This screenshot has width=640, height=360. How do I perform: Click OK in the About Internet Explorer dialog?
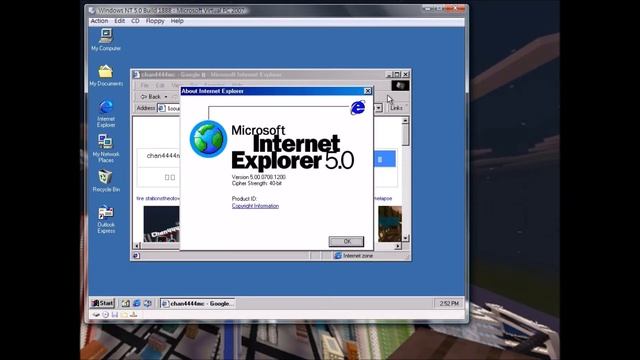click(346, 241)
